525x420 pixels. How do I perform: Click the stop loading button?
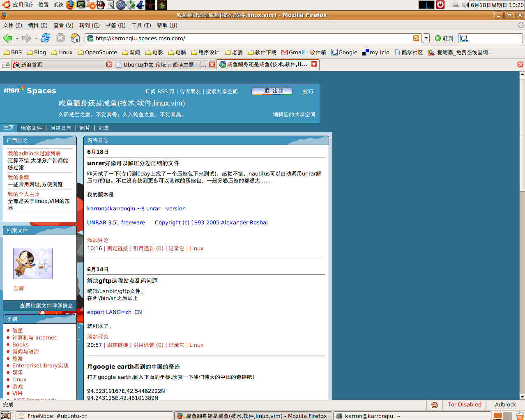[x=60, y=38]
